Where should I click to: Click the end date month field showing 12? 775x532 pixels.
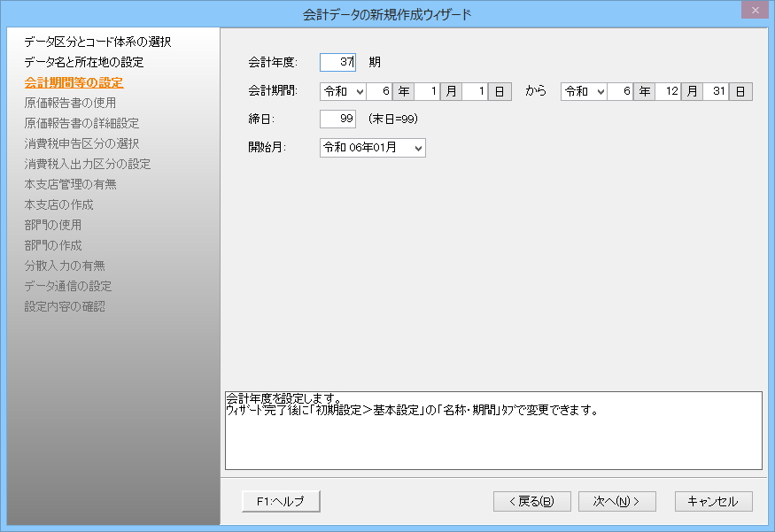668,91
